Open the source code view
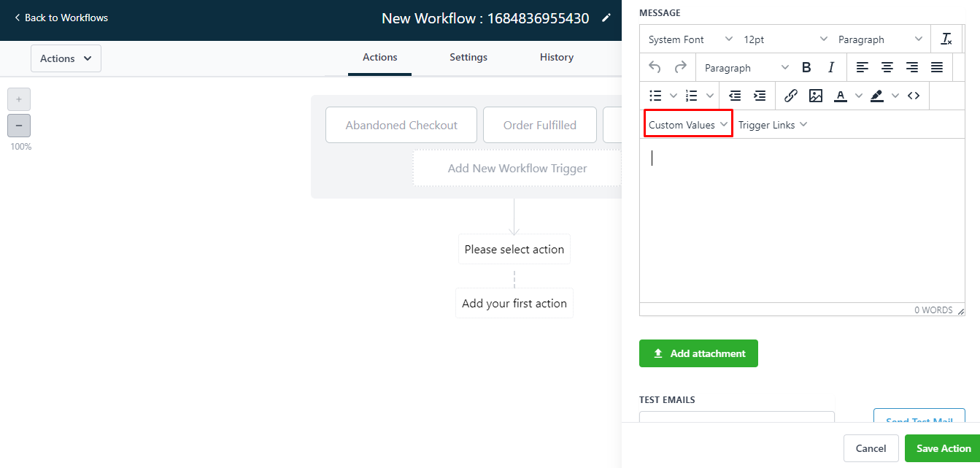 (914, 96)
